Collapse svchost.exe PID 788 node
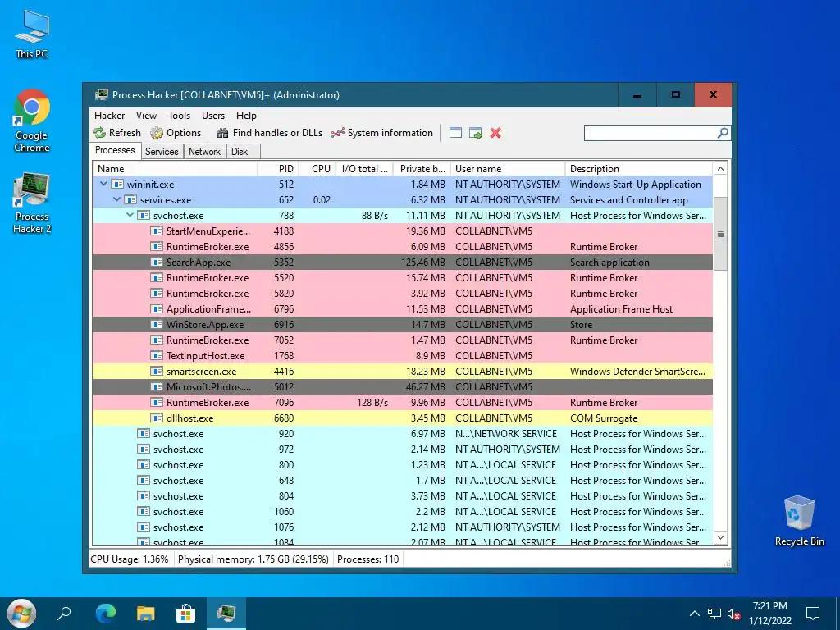Viewport: 840px width, 630px height. tap(130, 215)
